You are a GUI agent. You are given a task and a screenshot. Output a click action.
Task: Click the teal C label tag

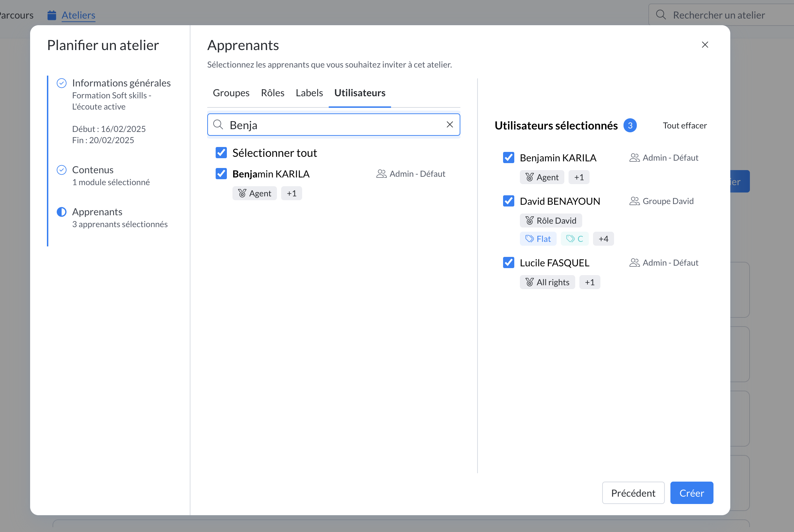coord(574,239)
